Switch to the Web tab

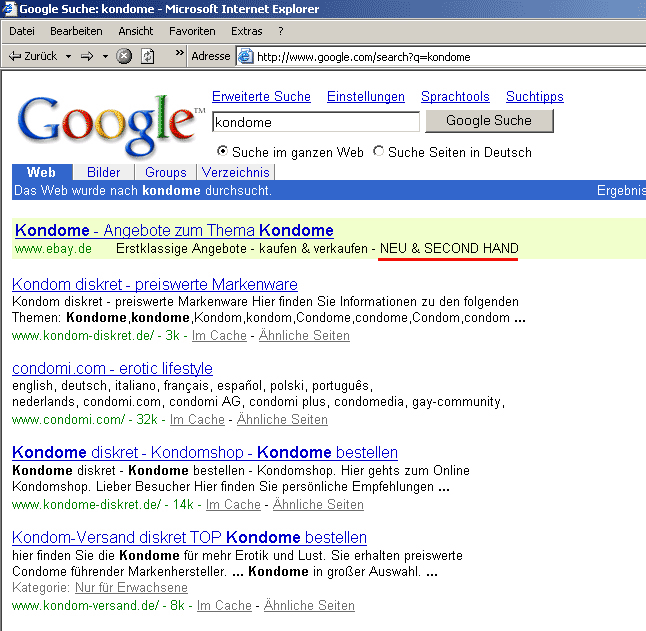[42, 172]
